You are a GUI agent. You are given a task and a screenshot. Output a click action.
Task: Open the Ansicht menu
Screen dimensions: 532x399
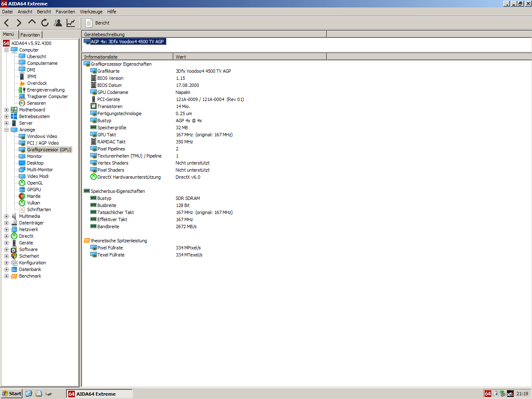pyautogui.click(x=25, y=12)
